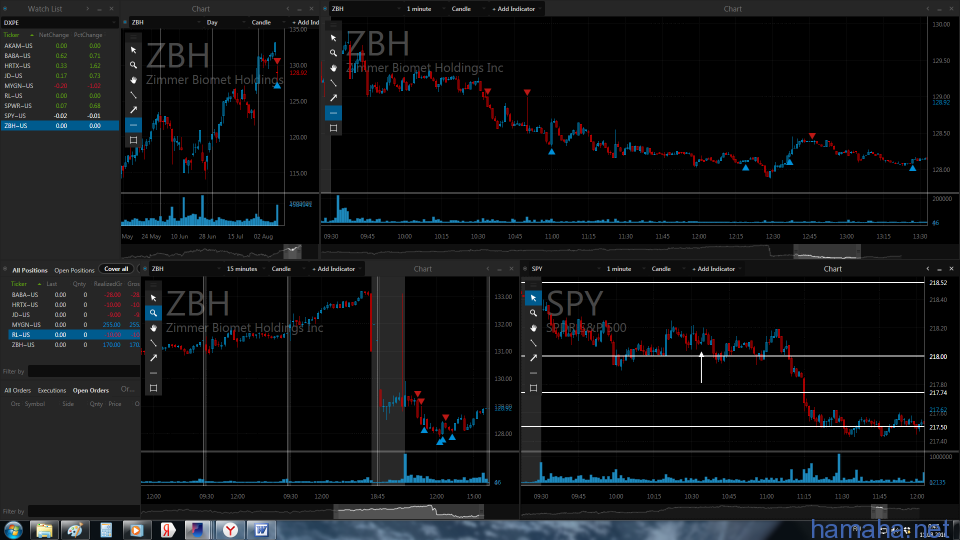Open Add Indicator menu in SPY chart

coord(716,269)
